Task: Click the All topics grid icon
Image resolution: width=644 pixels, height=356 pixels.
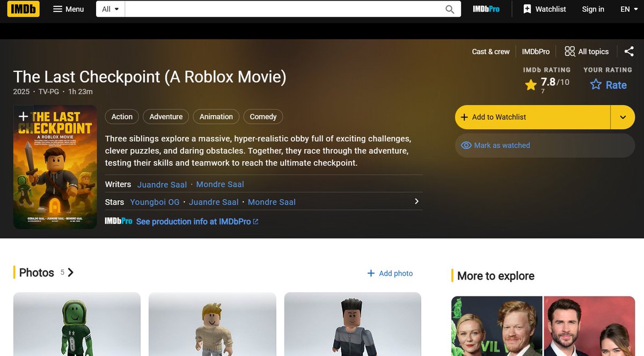Action: point(569,51)
